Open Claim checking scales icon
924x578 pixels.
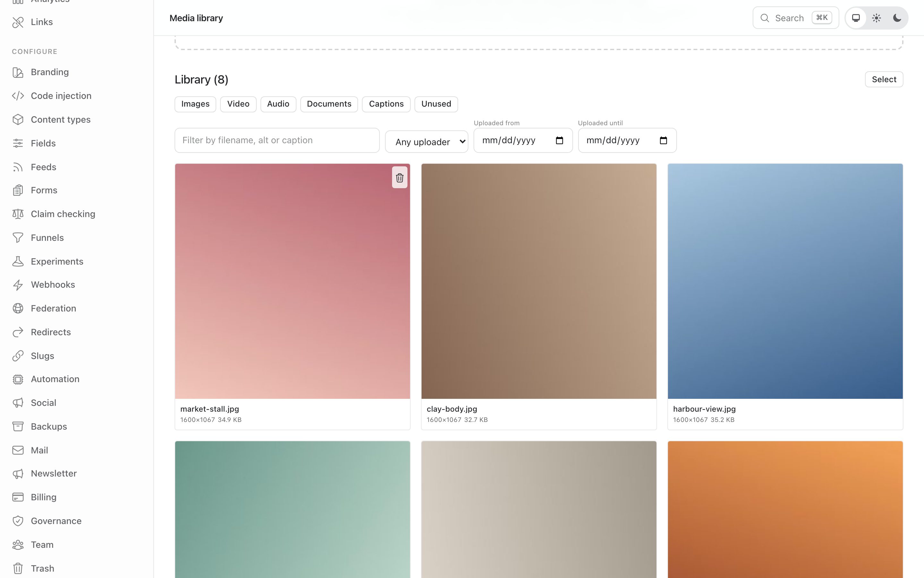coord(18,214)
